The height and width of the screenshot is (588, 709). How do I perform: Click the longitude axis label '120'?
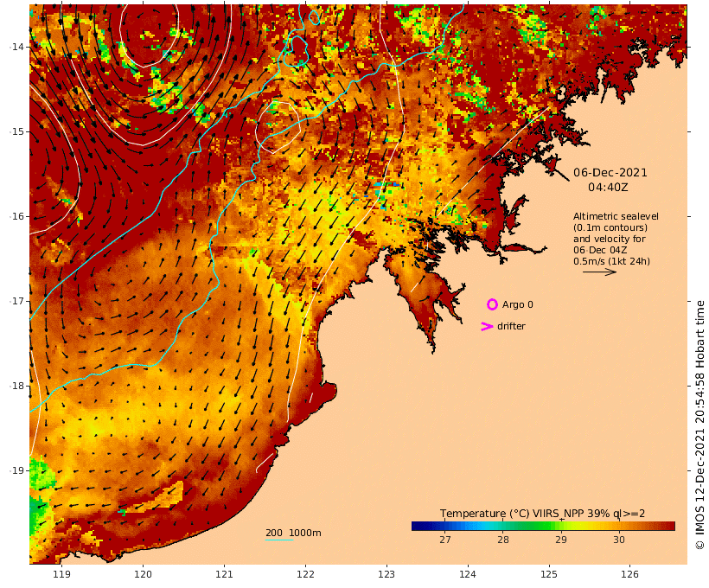tap(143, 574)
